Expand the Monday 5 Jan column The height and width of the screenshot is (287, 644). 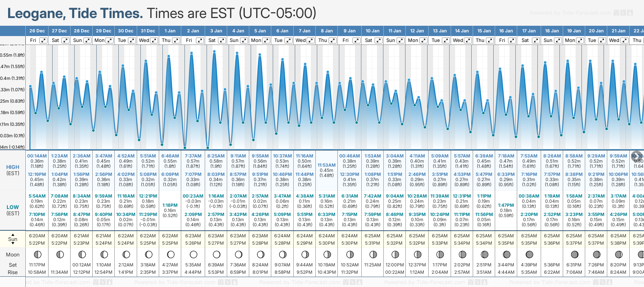266,40
